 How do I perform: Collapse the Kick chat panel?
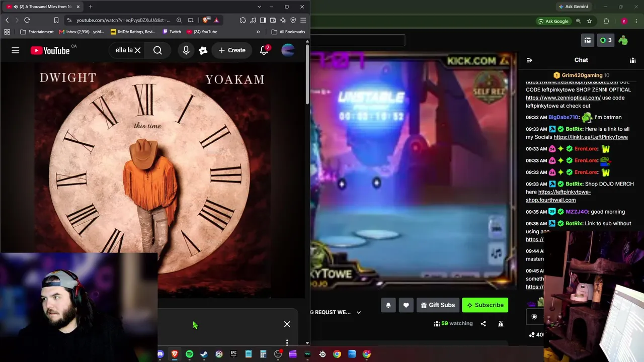529,60
